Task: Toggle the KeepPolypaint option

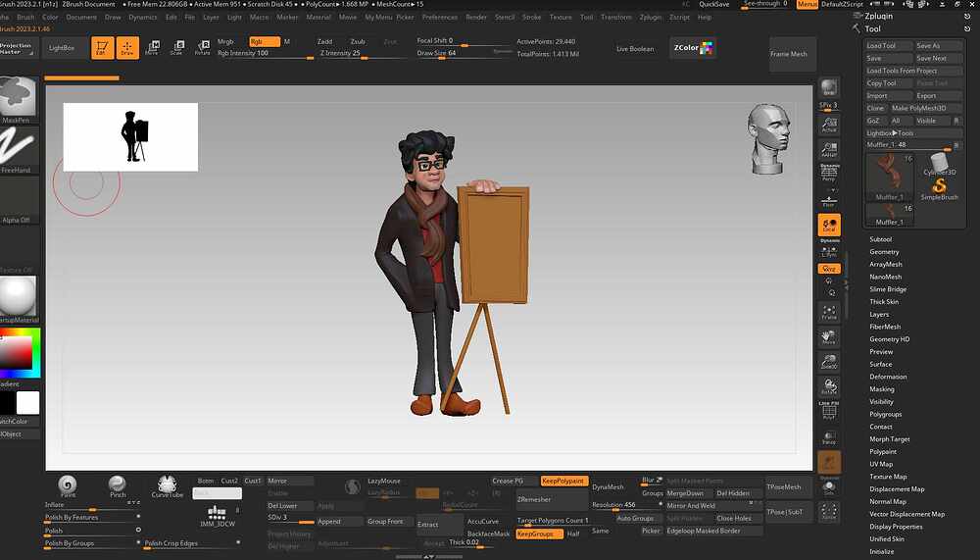Action: 563,482
